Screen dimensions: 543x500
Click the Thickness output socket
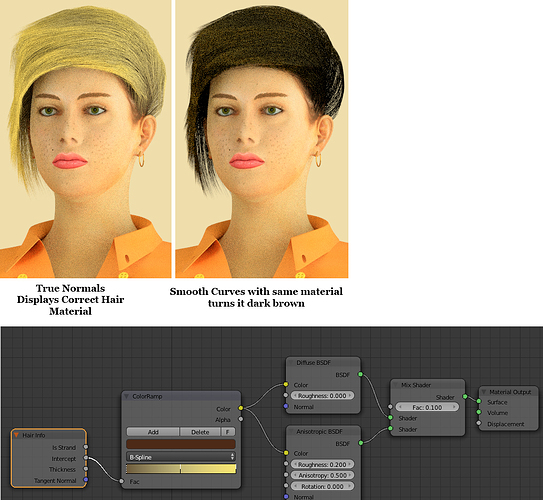click(86, 469)
